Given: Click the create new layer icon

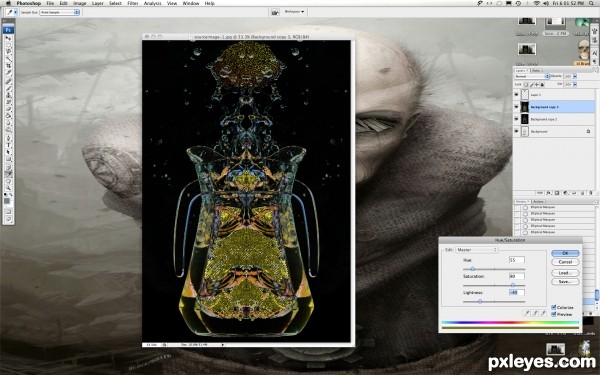Looking at the screenshot, I should click(582, 193).
